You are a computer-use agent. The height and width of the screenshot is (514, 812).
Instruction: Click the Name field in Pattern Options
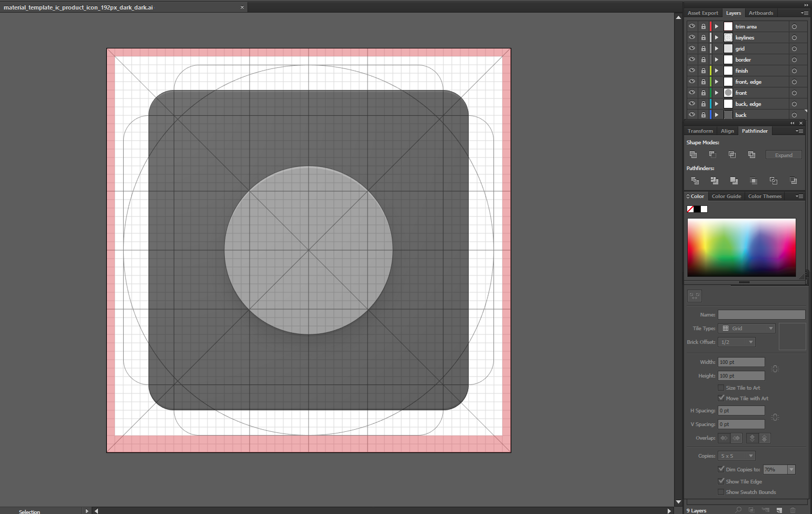coord(761,314)
